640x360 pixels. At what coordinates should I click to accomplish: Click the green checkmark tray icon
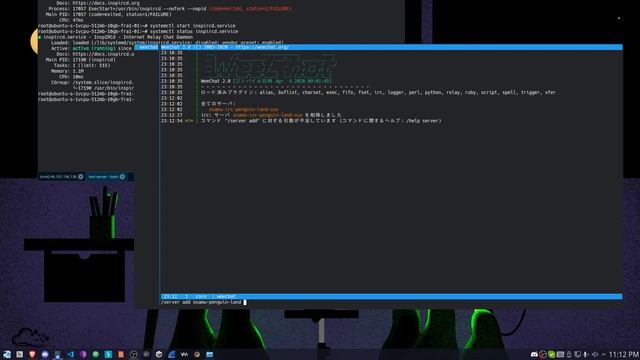tap(551, 354)
